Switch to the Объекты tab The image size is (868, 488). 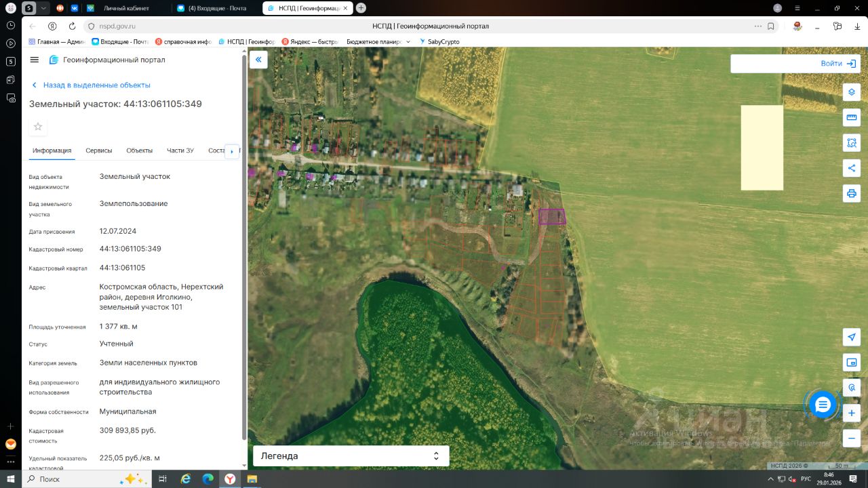click(140, 150)
